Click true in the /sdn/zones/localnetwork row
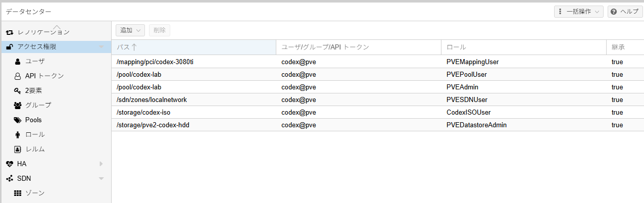The image size is (644, 203). coord(617,99)
